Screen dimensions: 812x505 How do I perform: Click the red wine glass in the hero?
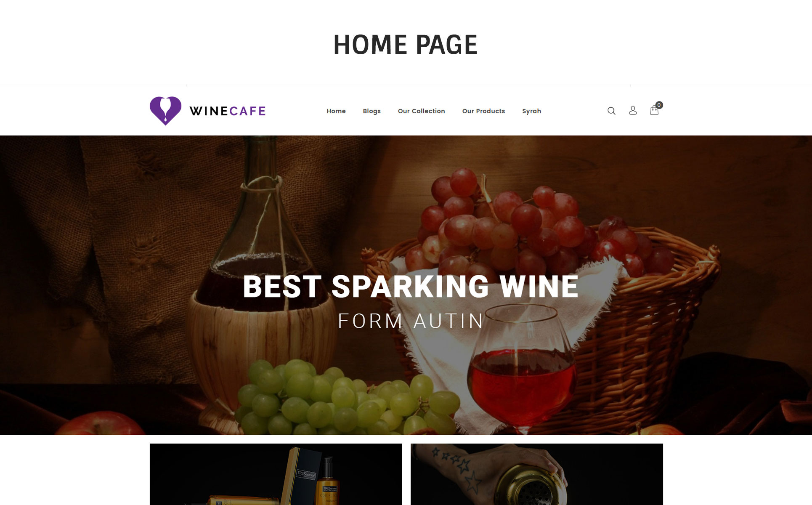(522, 370)
